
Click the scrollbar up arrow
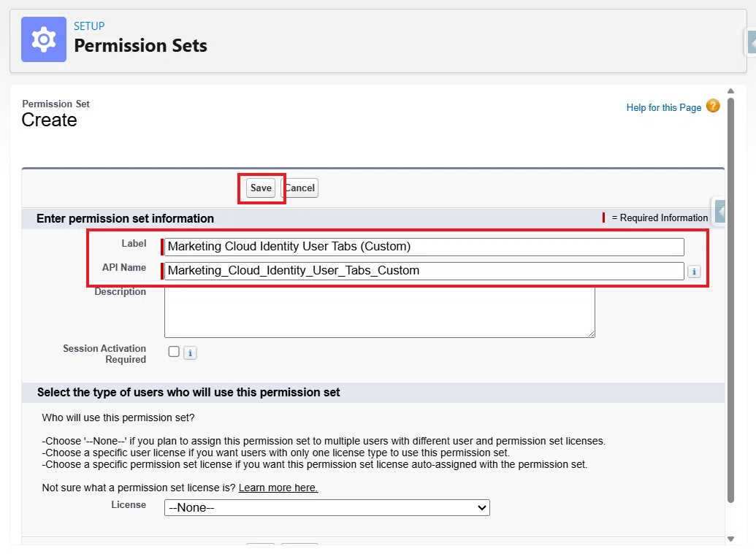tap(730, 91)
